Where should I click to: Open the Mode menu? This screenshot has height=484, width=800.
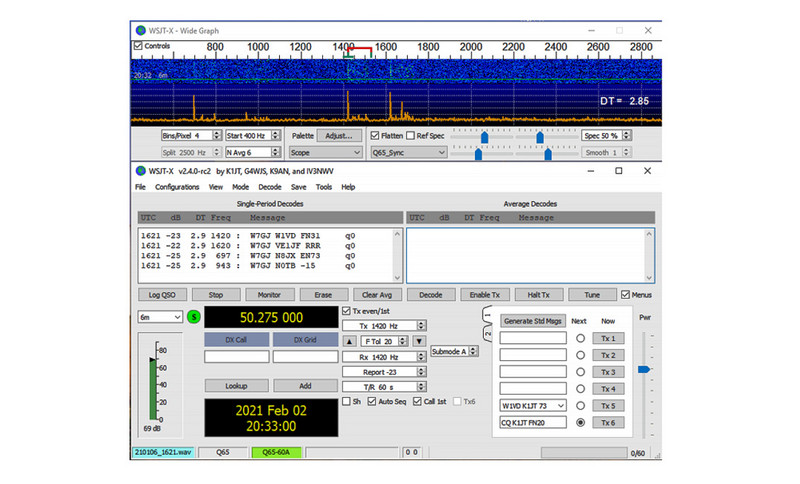coord(240,187)
